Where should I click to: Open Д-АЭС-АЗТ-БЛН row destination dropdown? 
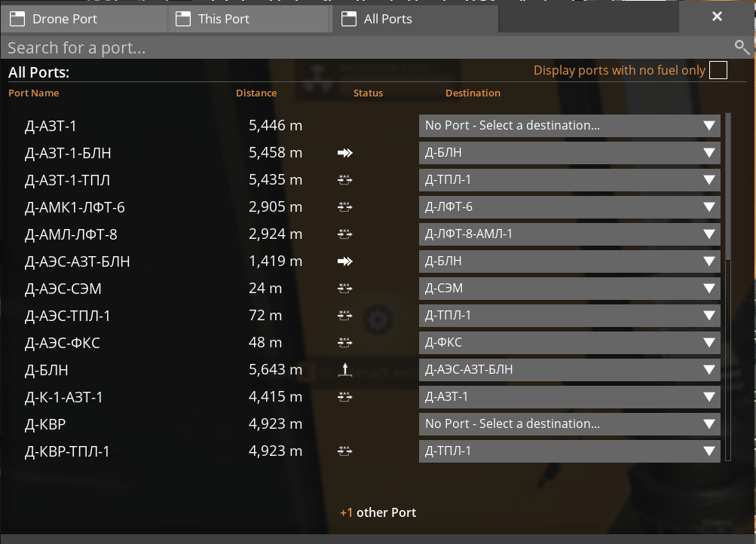tap(569, 261)
